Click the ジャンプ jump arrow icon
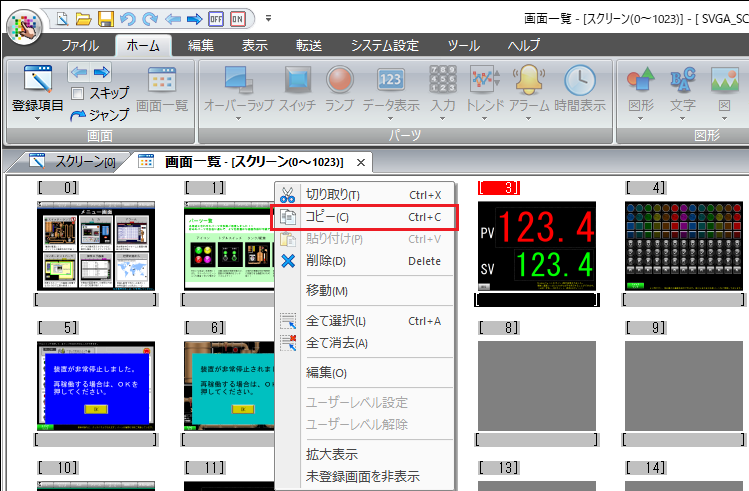 point(78,115)
